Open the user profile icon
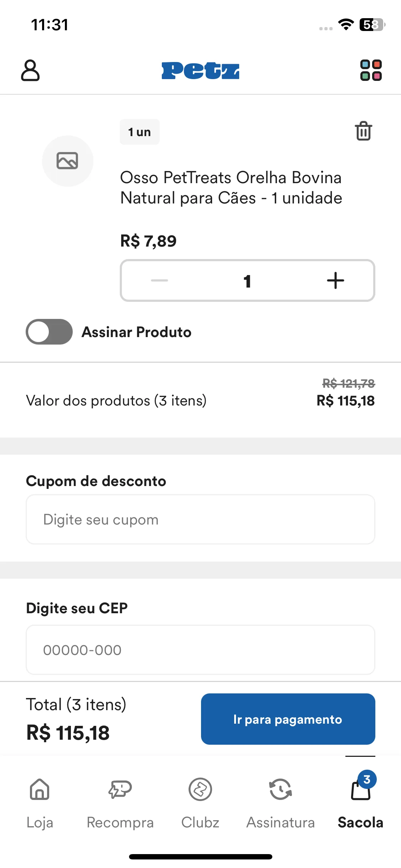The width and height of the screenshot is (401, 868). [x=30, y=70]
